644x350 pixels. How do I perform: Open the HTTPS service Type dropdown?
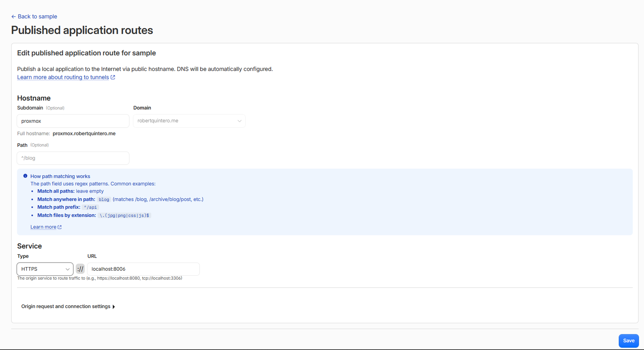tap(45, 269)
